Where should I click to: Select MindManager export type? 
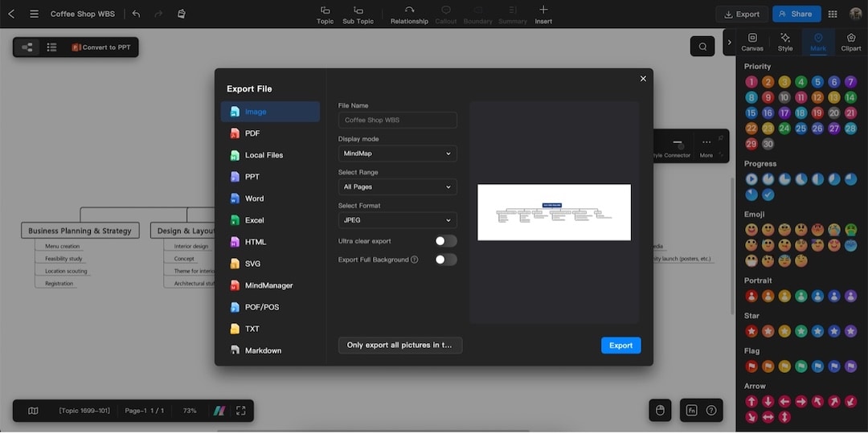(270, 285)
